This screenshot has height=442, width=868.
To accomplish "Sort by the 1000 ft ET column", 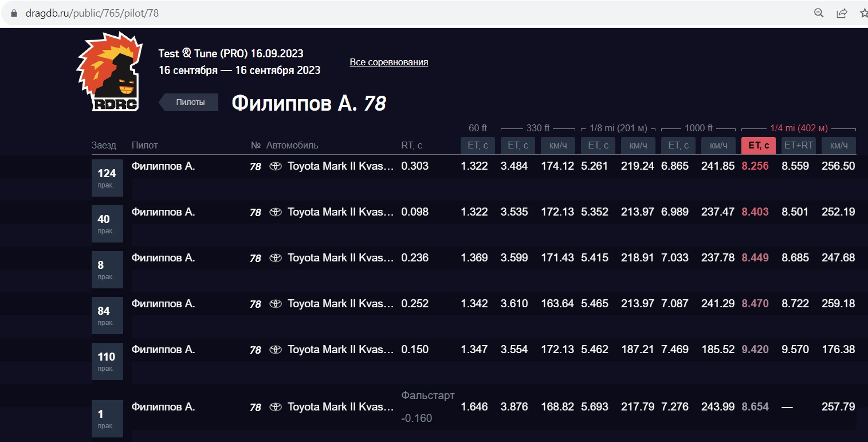I will [678, 146].
